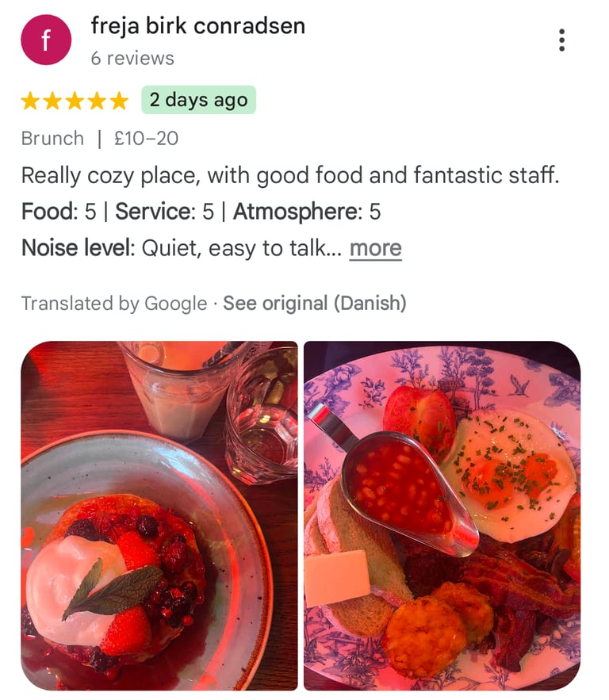Click the 'Translated by Google' label

point(114,304)
